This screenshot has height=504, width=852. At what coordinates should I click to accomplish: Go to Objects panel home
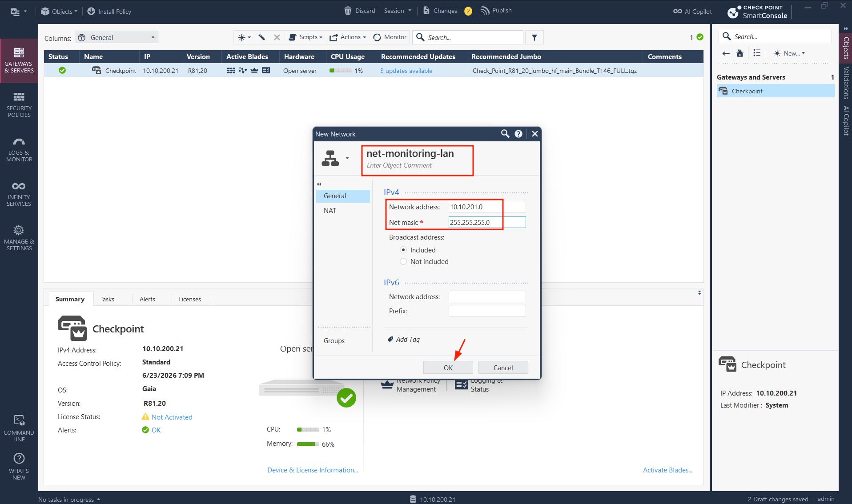pos(740,53)
